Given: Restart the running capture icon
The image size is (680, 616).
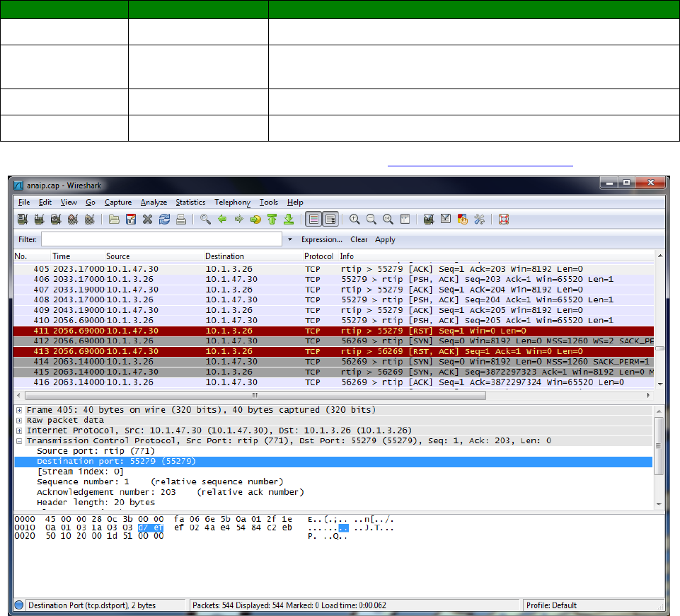Looking at the screenshot, I should pos(90,219).
